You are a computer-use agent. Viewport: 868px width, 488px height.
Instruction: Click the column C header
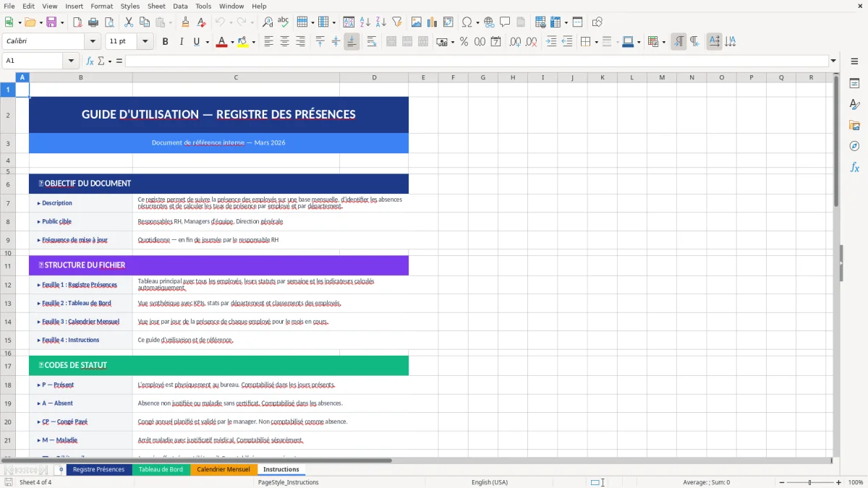pos(236,77)
